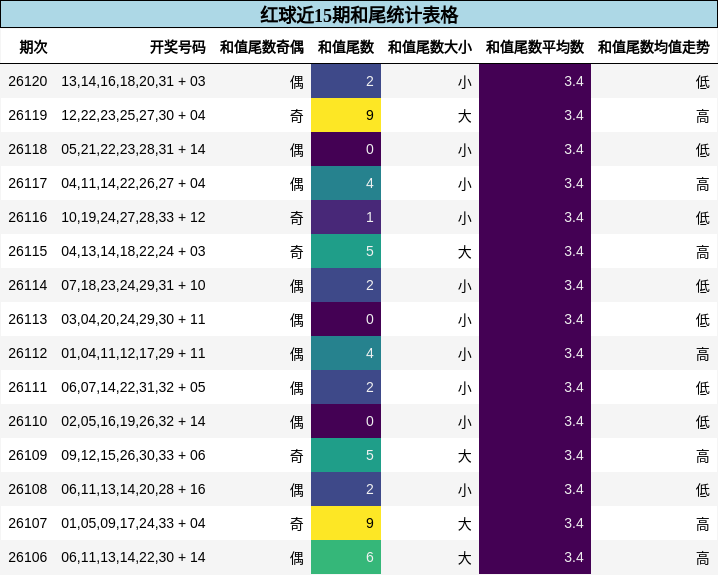Screen dimensions: 718x575
Task: Click draw numbers 04,11,14,22,26,27 + 04
Action: click(133, 183)
